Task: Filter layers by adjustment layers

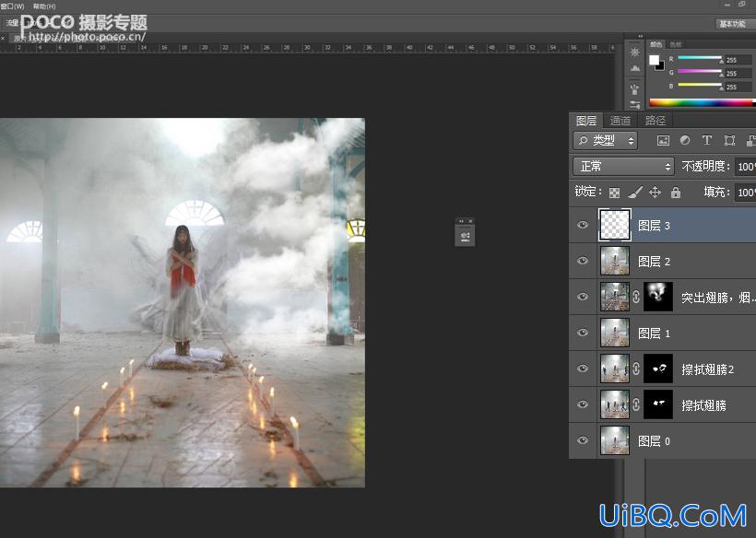Action: tap(685, 140)
